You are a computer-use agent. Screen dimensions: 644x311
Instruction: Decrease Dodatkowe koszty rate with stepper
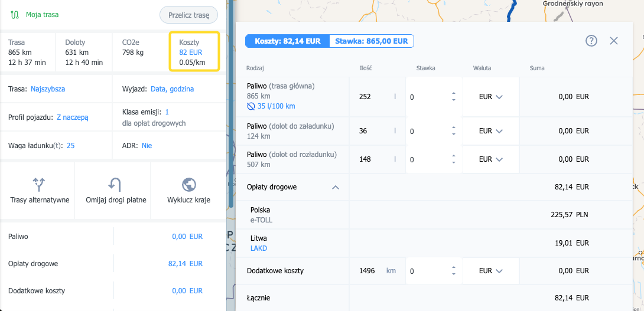[x=453, y=274]
